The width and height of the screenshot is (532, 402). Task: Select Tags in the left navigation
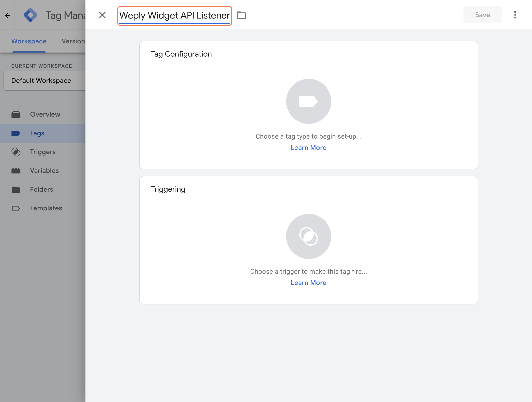[x=37, y=133]
